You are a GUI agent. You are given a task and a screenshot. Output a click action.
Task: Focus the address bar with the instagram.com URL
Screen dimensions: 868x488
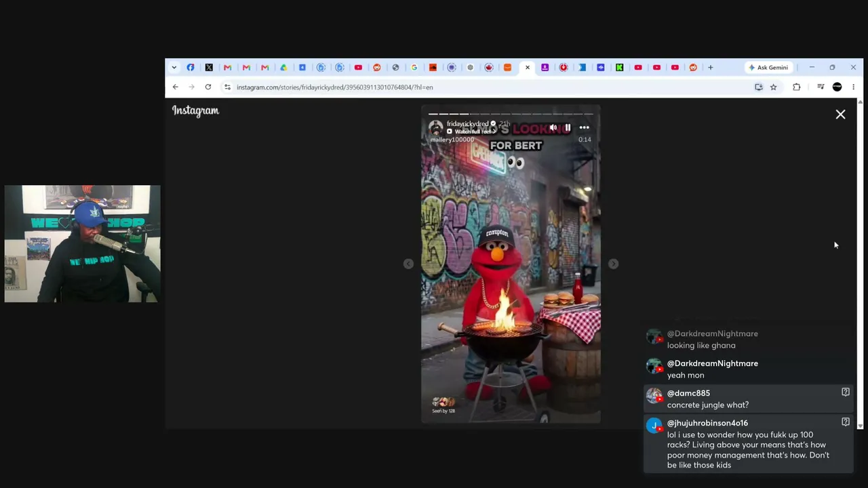pyautogui.click(x=488, y=87)
